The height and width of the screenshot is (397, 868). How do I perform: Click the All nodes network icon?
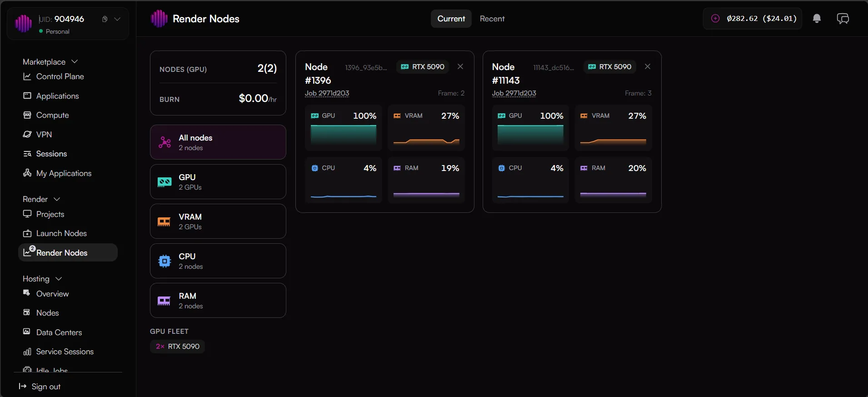coord(165,142)
